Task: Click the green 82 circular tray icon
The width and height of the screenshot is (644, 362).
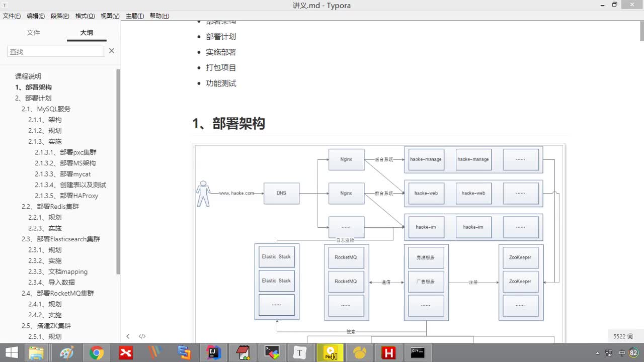Action: point(634,353)
